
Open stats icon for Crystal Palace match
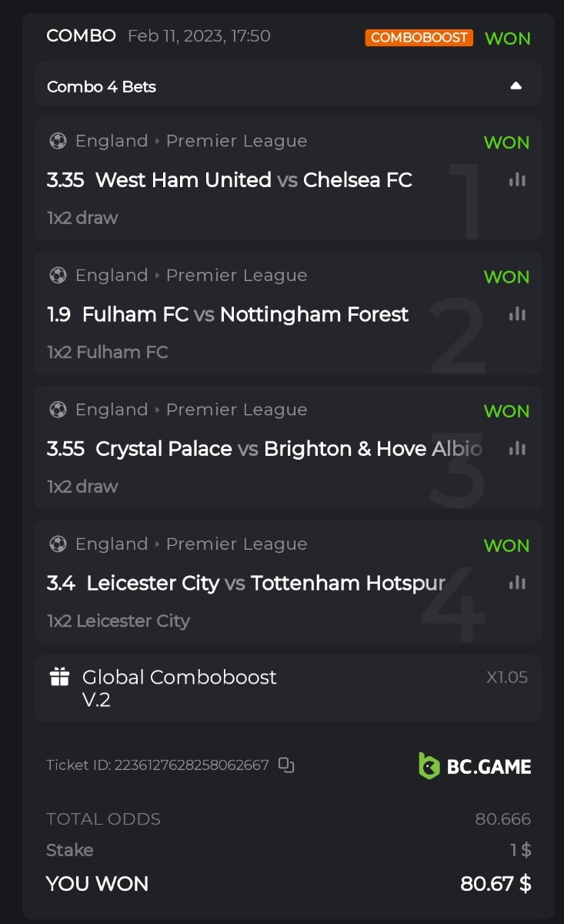click(x=517, y=447)
